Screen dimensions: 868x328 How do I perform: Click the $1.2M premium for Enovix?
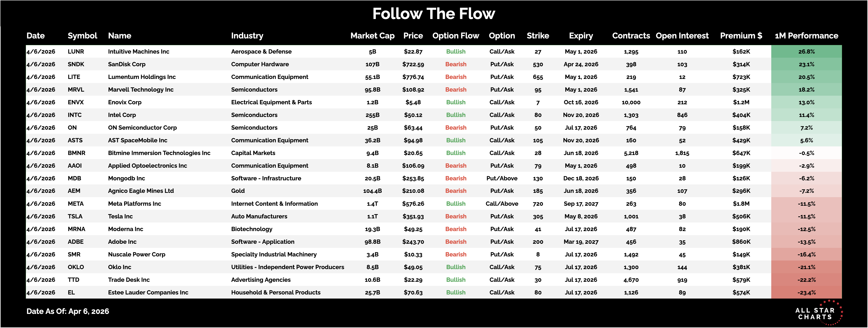coord(741,102)
